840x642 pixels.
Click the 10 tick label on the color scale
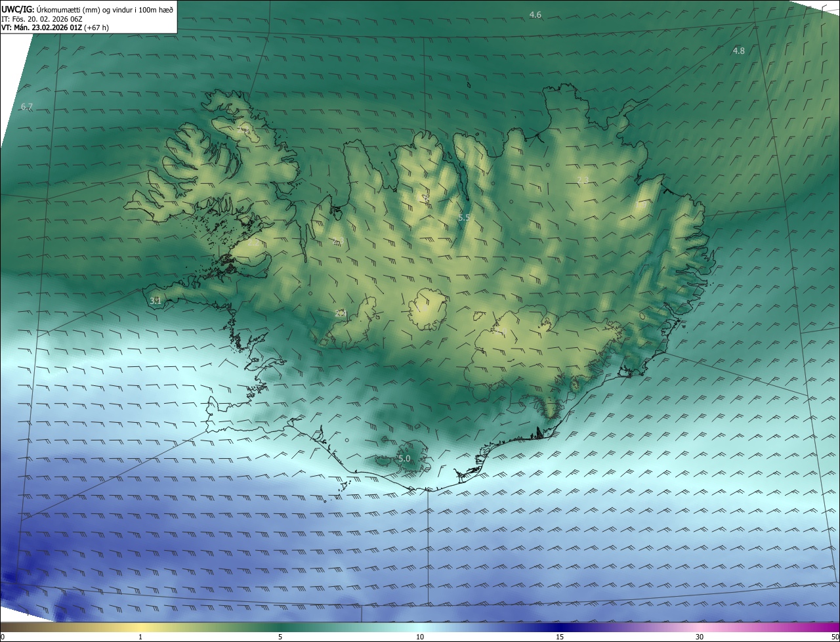click(420, 637)
